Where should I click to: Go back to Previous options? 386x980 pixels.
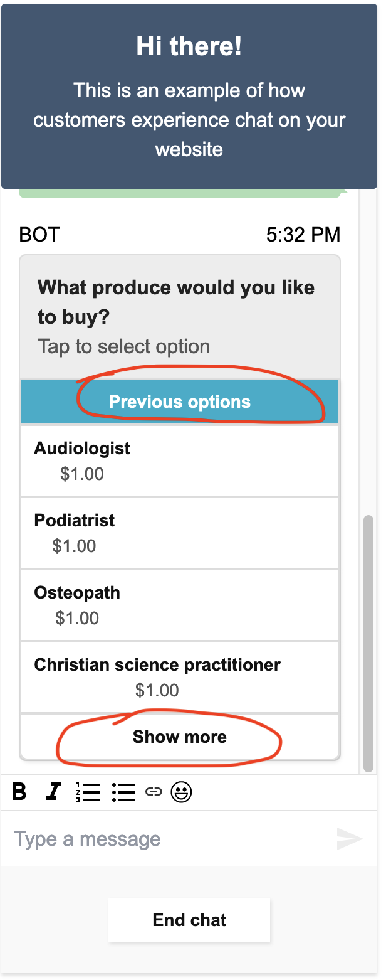click(x=180, y=402)
